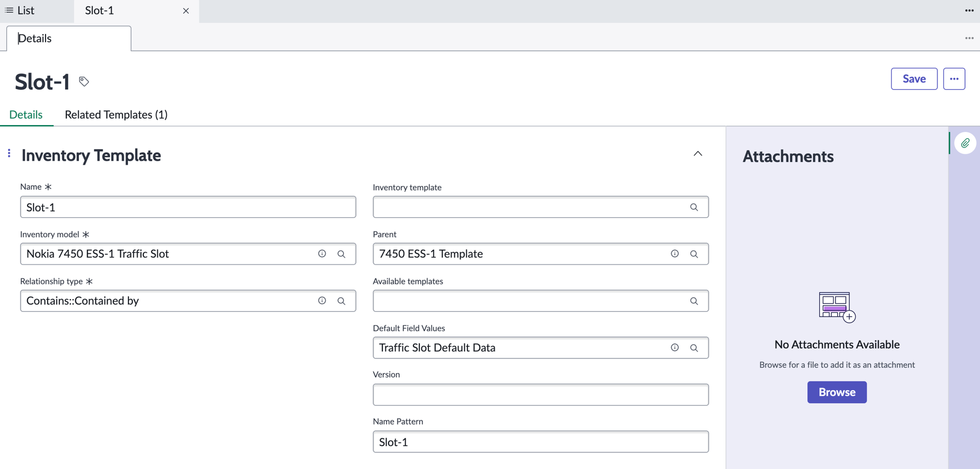Show info for Inventory model field
The image size is (980, 469).
[322, 254]
